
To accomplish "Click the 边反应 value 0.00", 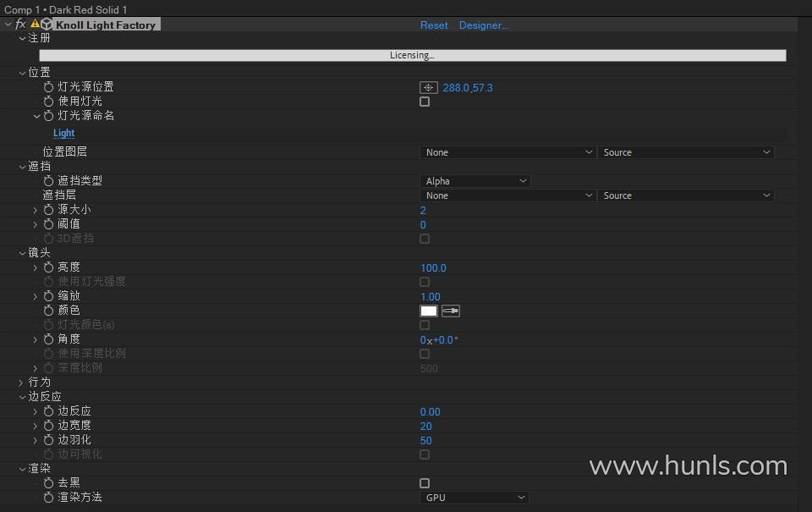I will [430, 412].
